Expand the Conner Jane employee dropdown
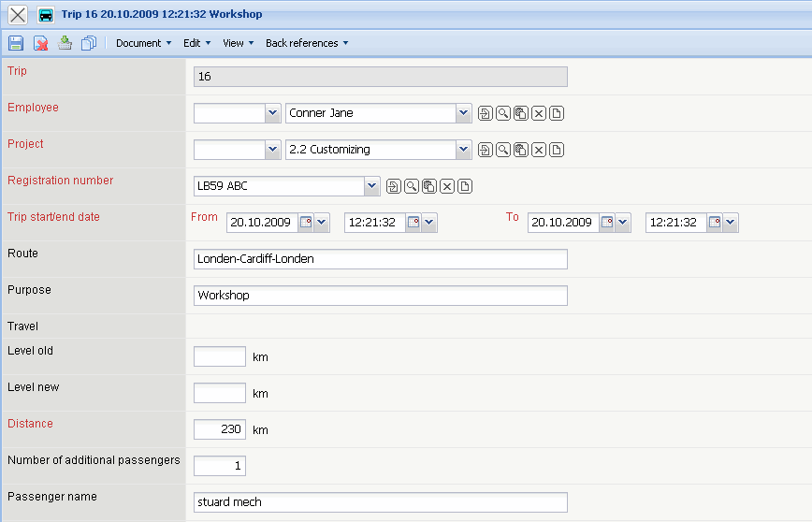Viewport: 812px width, 522px height. click(x=463, y=113)
